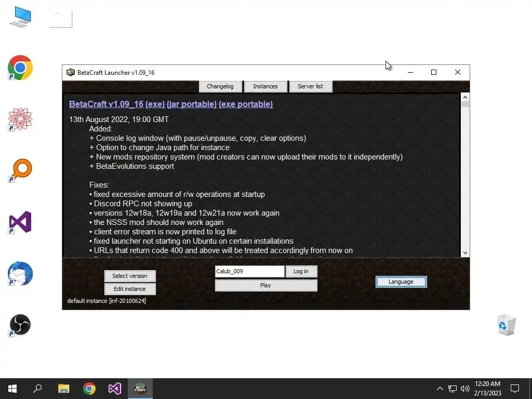The image size is (532, 399).
Task: Open taskbar Search
Action: point(37,389)
